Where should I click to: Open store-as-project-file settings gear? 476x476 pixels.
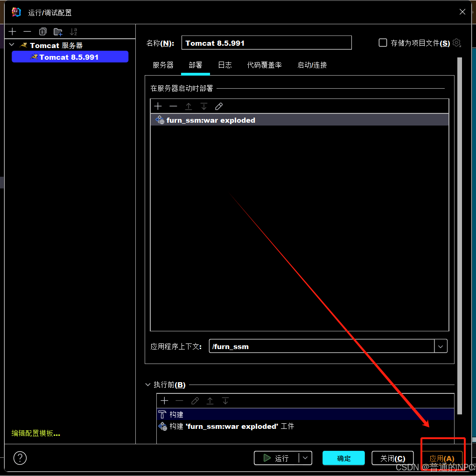pyautogui.click(x=456, y=43)
